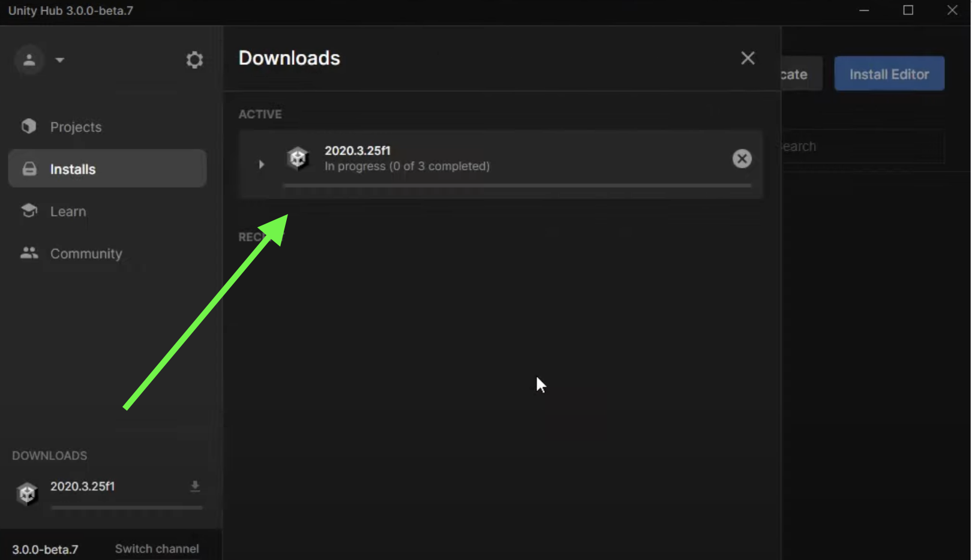The image size is (972, 560).
Task: Click the DOWNLOADS sidebar heading
Action: click(50, 456)
